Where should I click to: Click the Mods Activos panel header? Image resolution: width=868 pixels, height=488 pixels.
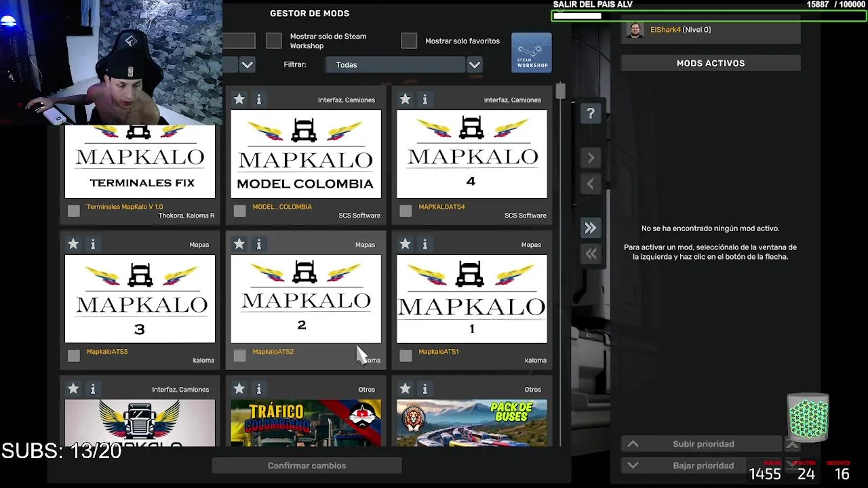pos(711,63)
